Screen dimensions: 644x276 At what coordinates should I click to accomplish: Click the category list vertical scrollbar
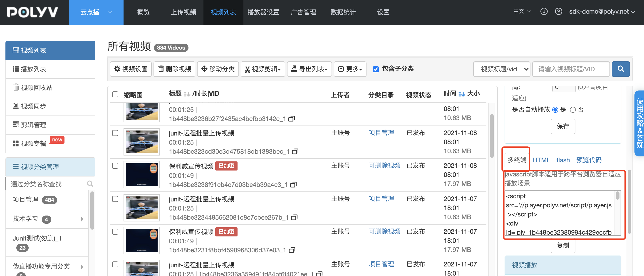click(x=92, y=210)
